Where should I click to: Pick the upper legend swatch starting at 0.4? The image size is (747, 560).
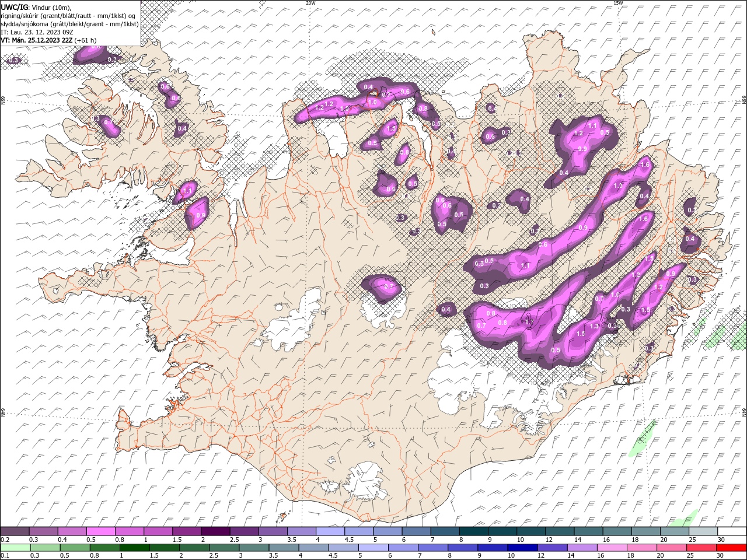pos(72,531)
